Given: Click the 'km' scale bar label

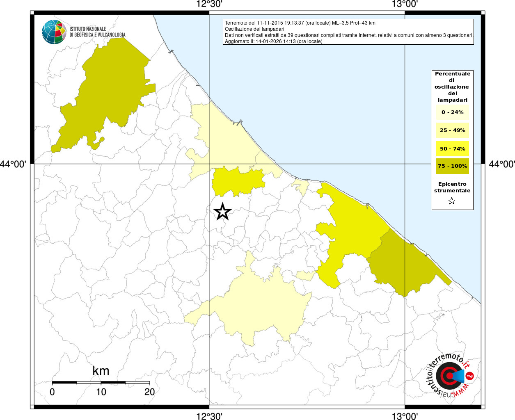Looking at the screenshot, I should tap(101, 371).
